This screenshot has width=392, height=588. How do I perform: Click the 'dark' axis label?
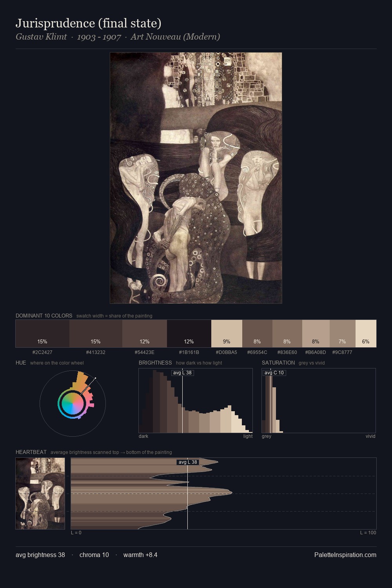coord(143,436)
